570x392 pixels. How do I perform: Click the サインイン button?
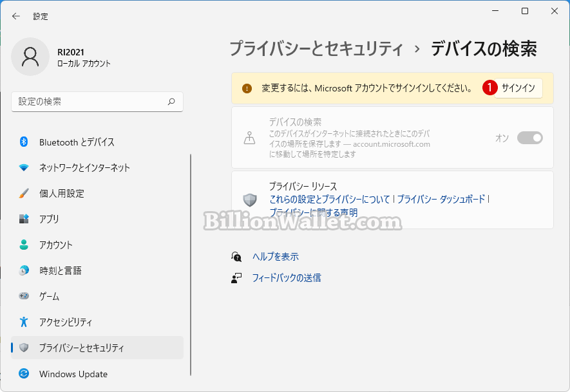pyautogui.click(x=518, y=88)
